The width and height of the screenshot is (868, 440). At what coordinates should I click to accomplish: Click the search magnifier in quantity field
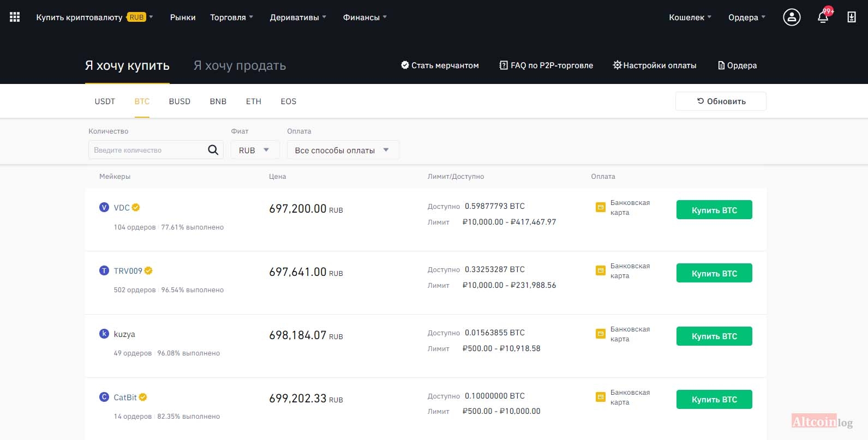click(213, 150)
